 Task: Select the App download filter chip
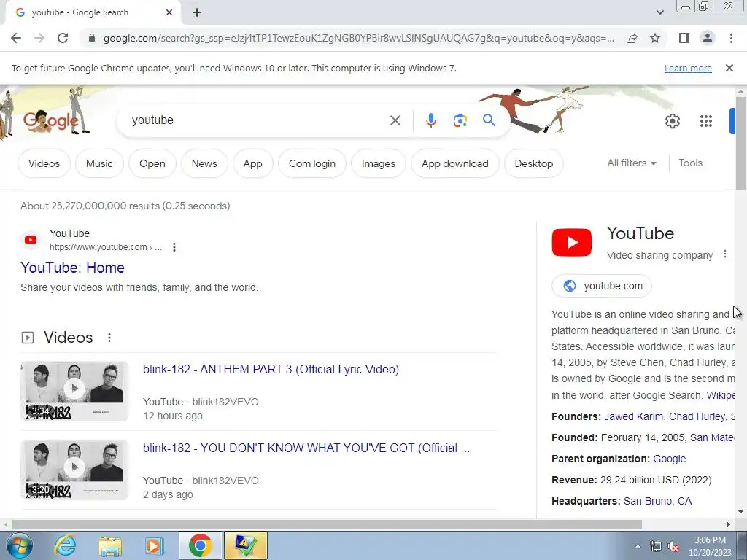click(x=455, y=163)
